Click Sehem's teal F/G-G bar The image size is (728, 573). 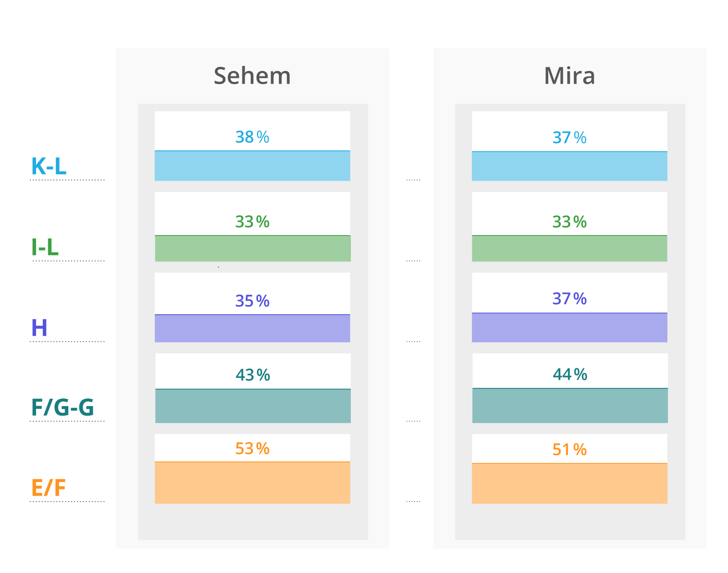[x=253, y=406]
